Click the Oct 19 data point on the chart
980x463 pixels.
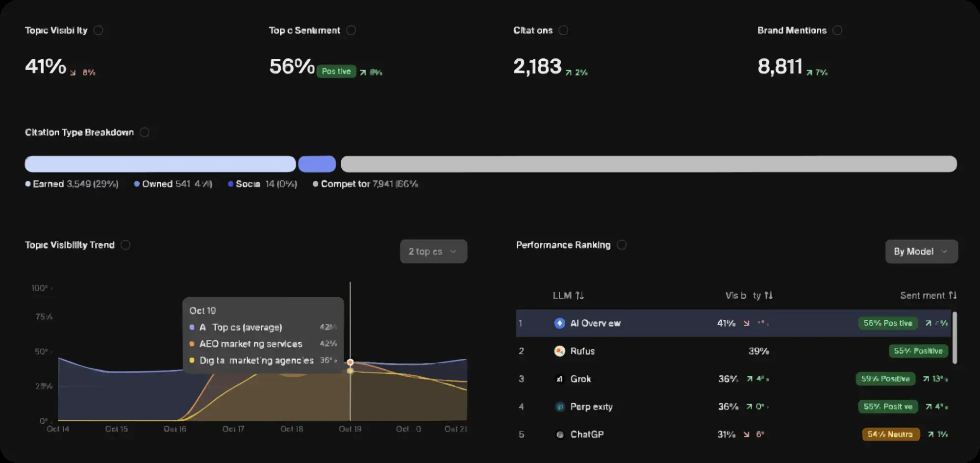[x=350, y=361]
